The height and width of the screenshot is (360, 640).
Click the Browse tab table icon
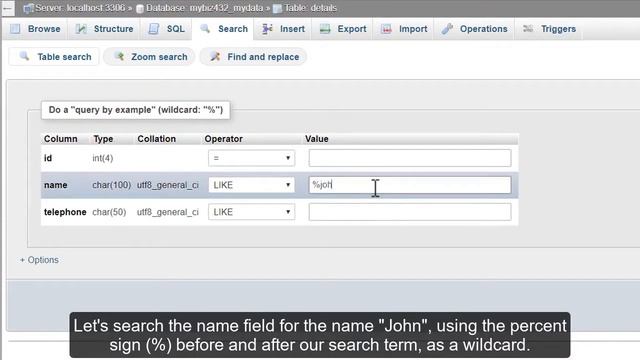pos(15,29)
